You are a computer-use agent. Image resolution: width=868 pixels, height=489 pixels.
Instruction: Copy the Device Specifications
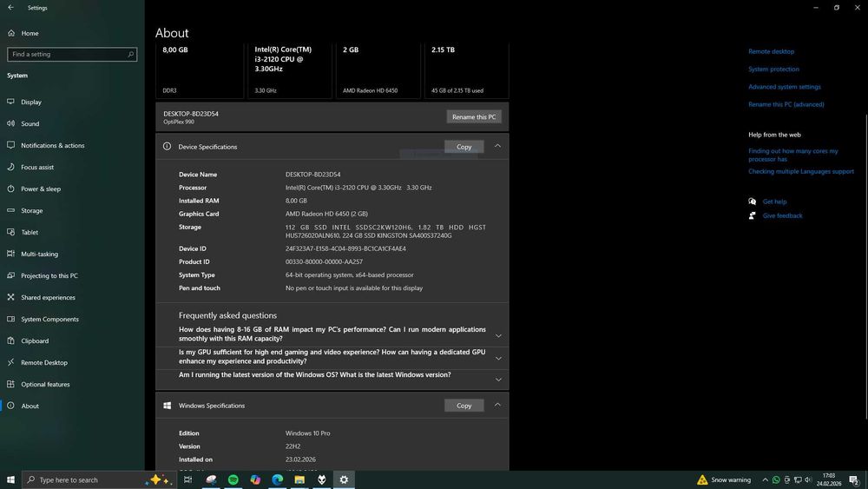pyautogui.click(x=464, y=147)
